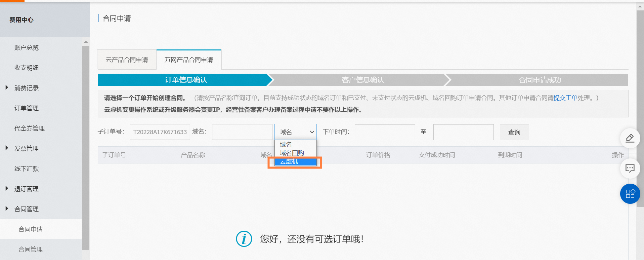Click the end date field after 至

pyautogui.click(x=464, y=132)
